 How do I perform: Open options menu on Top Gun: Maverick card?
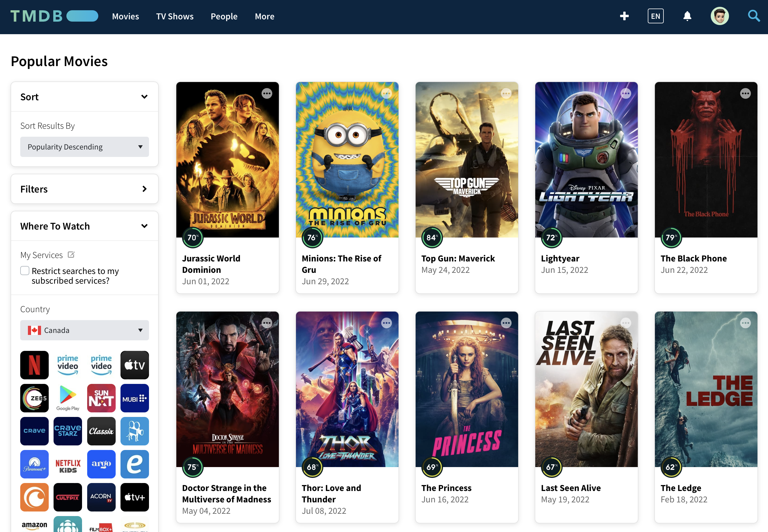click(506, 93)
